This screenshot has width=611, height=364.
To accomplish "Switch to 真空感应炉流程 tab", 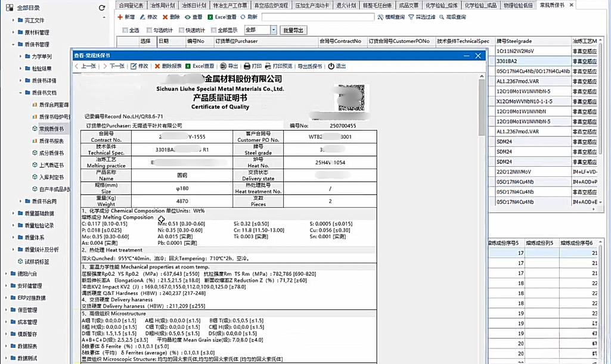I will [x=271, y=5].
